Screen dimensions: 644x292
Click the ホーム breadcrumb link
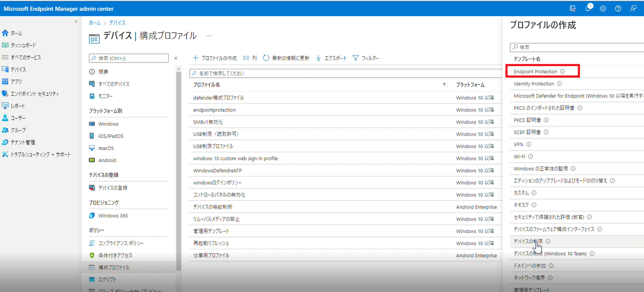[x=94, y=22]
